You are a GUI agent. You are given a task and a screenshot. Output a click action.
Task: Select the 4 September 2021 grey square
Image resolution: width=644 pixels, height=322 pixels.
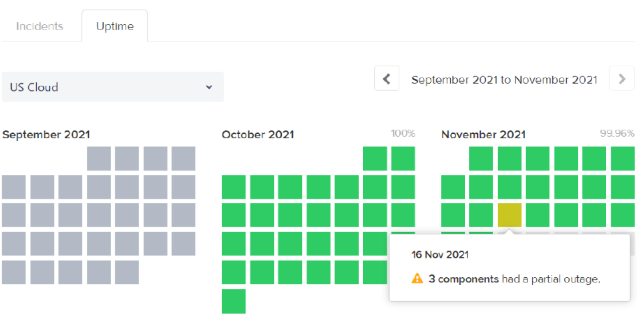pos(183,158)
